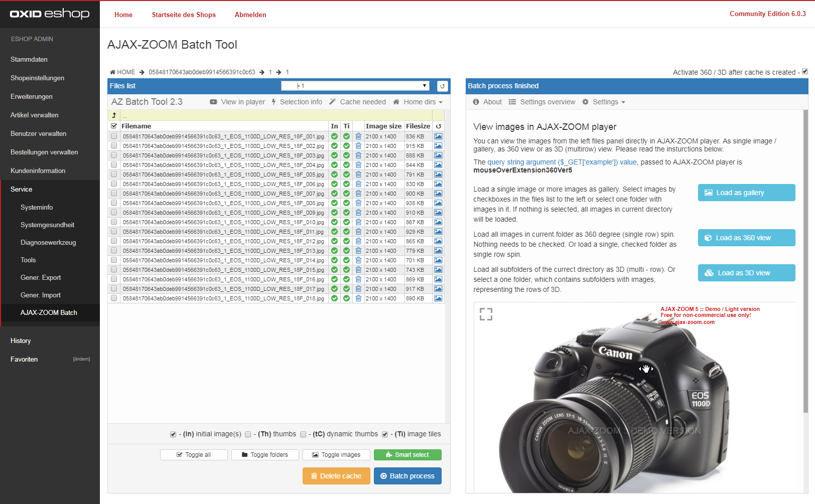This screenshot has width=815, height=504.
Task: Open the Settings dropdown menu
Action: click(x=604, y=102)
